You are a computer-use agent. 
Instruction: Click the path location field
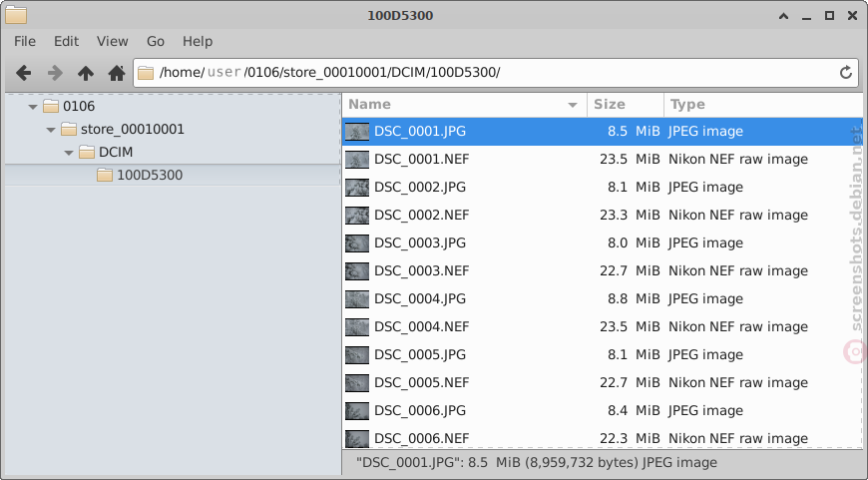pos(496,73)
